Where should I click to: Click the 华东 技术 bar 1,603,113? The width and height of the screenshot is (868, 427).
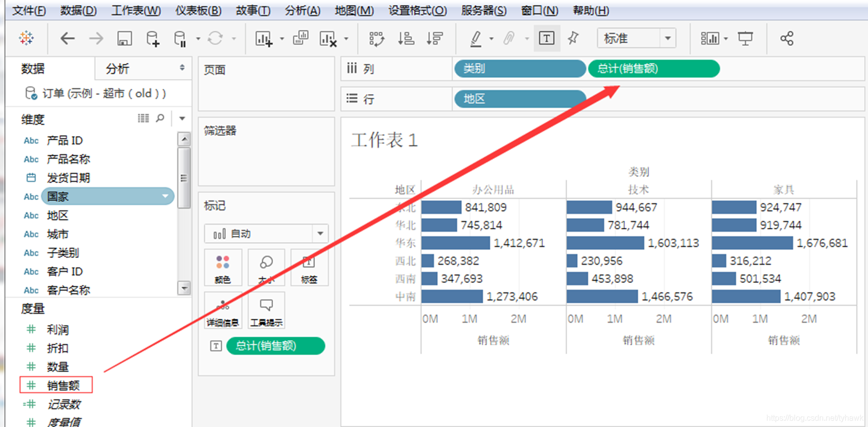click(605, 243)
